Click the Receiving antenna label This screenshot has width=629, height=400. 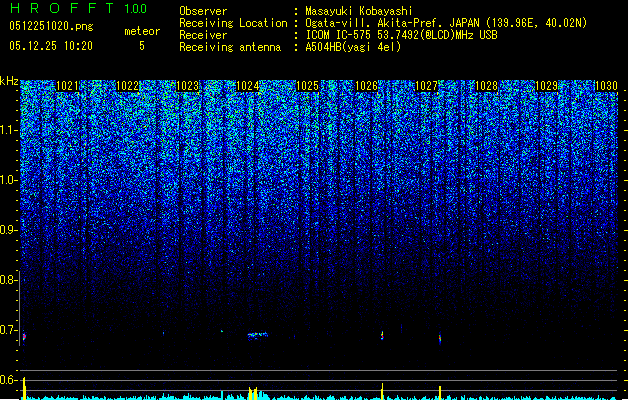coord(230,47)
